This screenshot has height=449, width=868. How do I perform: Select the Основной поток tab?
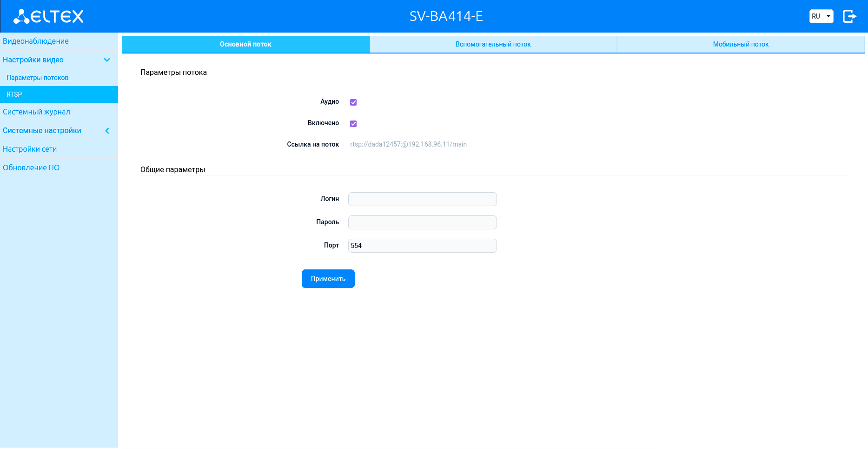click(245, 44)
